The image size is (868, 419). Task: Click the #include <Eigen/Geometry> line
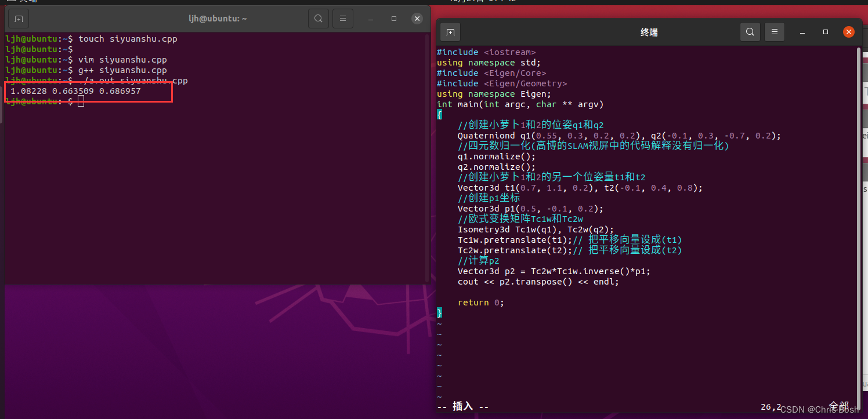pos(502,83)
